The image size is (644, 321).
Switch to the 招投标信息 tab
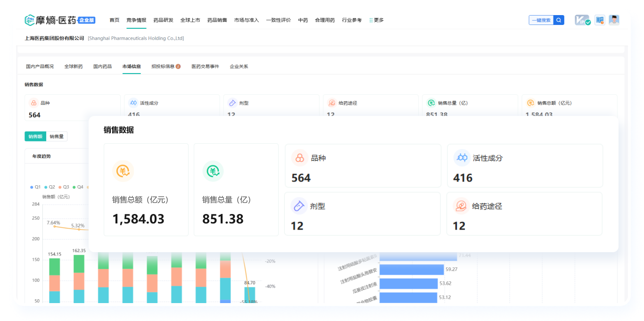tap(163, 66)
